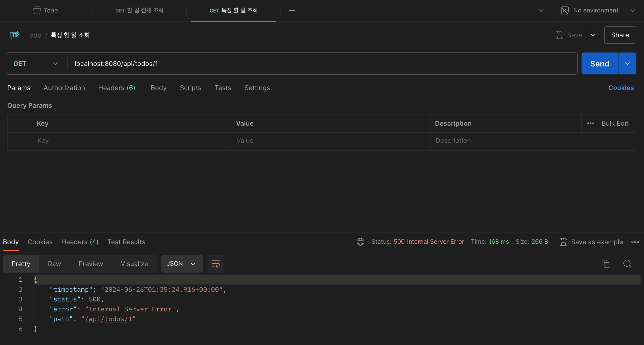
Task: Open the Cookies link
Action: point(621,88)
